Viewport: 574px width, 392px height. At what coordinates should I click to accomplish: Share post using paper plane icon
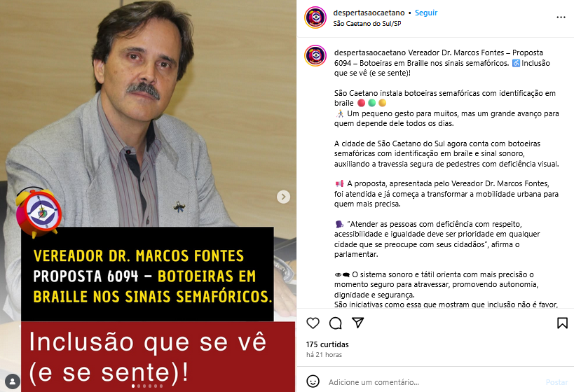357,323
